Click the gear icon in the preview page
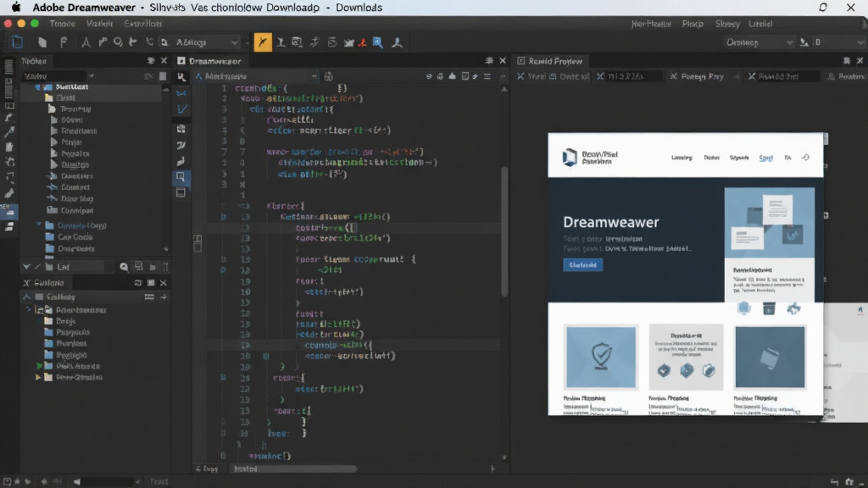This screenshot has width=868, height=488. point(793,308)
